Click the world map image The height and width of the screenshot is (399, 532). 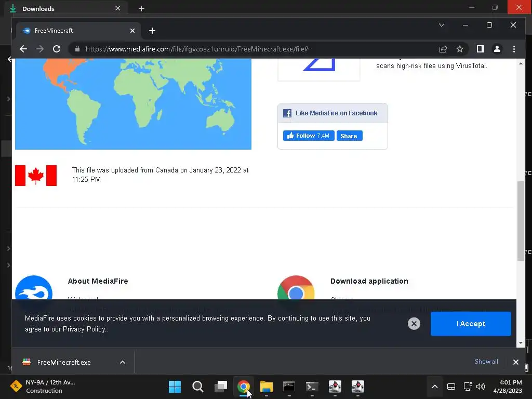[133, 104]
